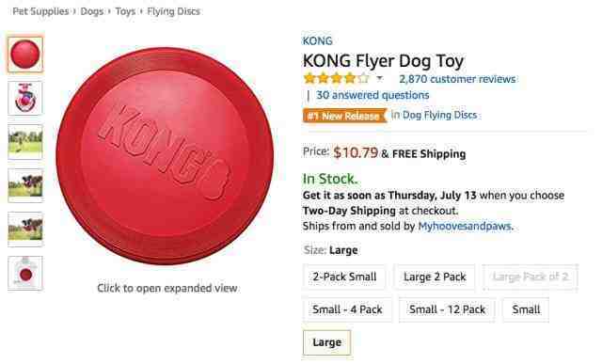Open the 2,870 customer reviews link

457,79
